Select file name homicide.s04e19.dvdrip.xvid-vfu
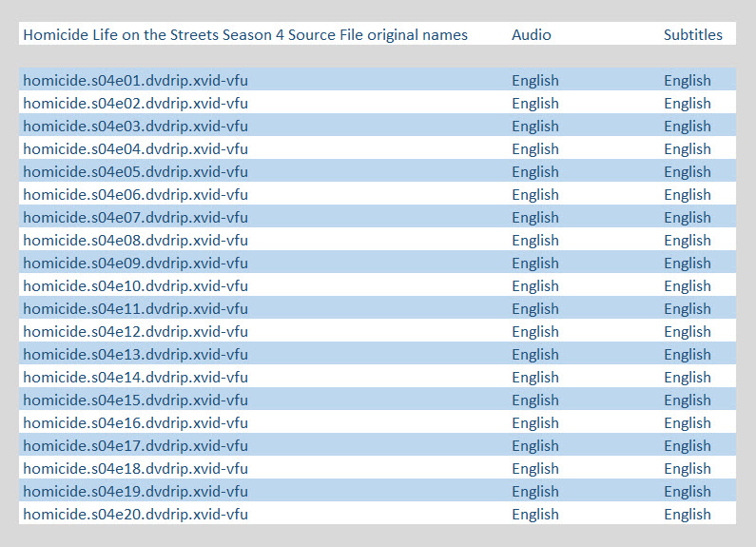Image resolution: width=756 pixels, height=547 pixels. 135,491
